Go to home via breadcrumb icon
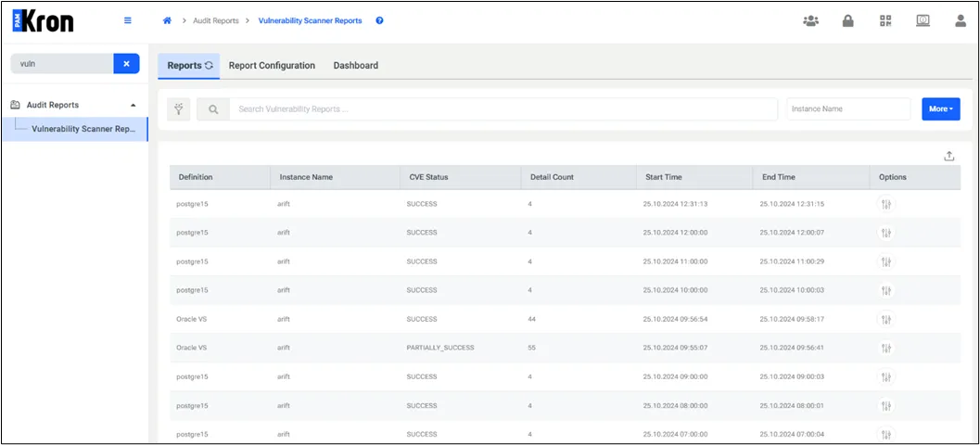This screenshot has height=445, width=980. (167, 20)
